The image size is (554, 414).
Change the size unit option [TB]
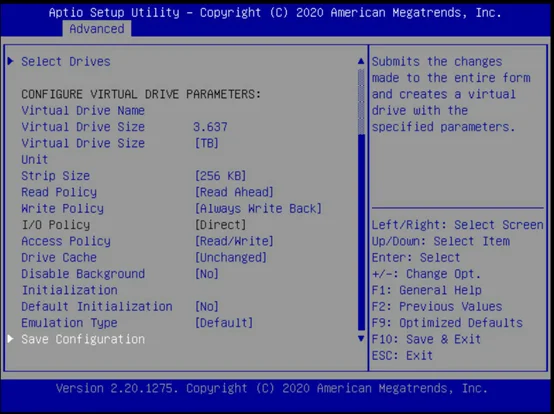[x=207, y=143]
